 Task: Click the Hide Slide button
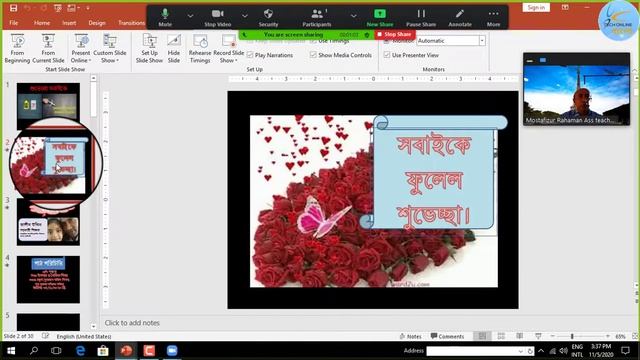point(174,48)
